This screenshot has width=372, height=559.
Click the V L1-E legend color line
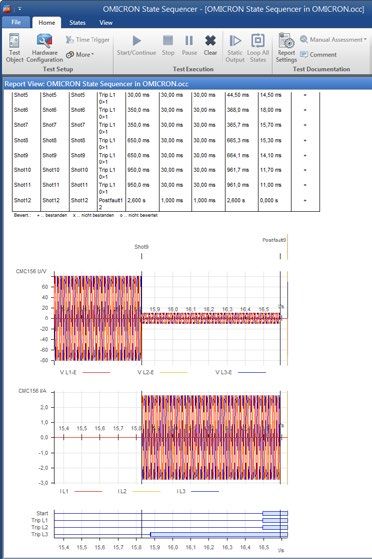tap(96, 373)
